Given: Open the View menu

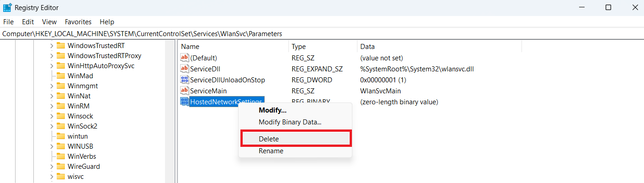Looking at the screenshot, I should [49, 22].
